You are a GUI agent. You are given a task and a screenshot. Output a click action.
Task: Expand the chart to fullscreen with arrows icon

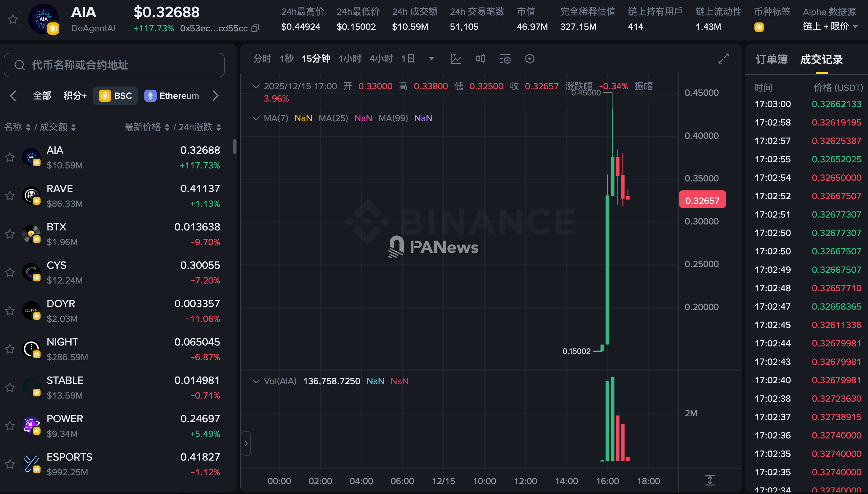pyautogui.click(x=723, y=58)
